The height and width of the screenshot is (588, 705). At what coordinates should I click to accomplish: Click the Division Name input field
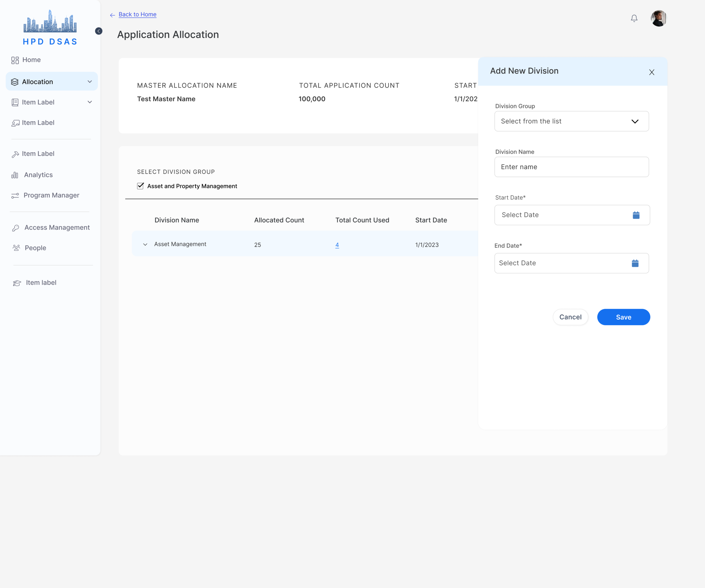click(x=571, y=167)
